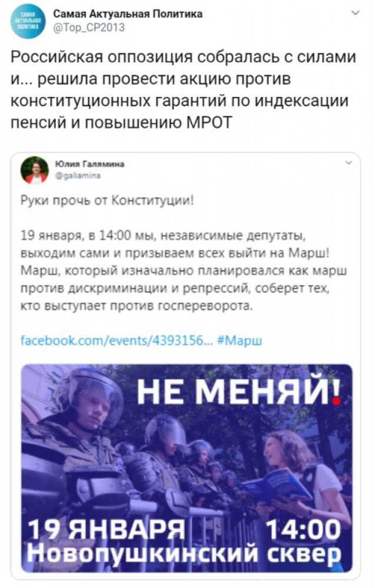This screenshot has width=372, height=588.
Task: Click the #Марш hashtag
Action: pos(240,340)
